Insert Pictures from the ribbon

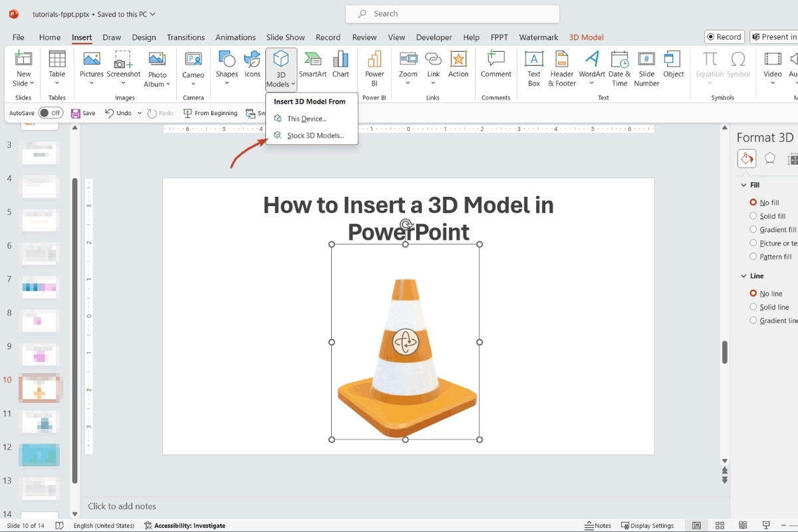coord(91,66)
